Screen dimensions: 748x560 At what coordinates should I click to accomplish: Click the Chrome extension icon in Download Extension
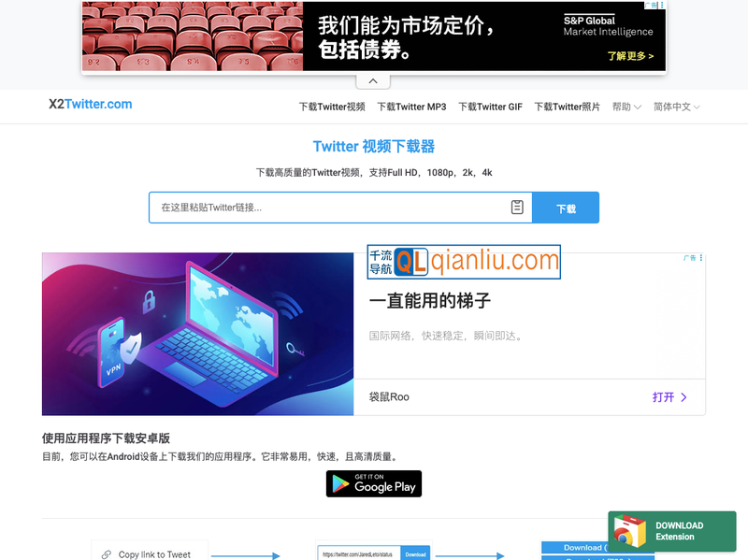tap(629, 532)
